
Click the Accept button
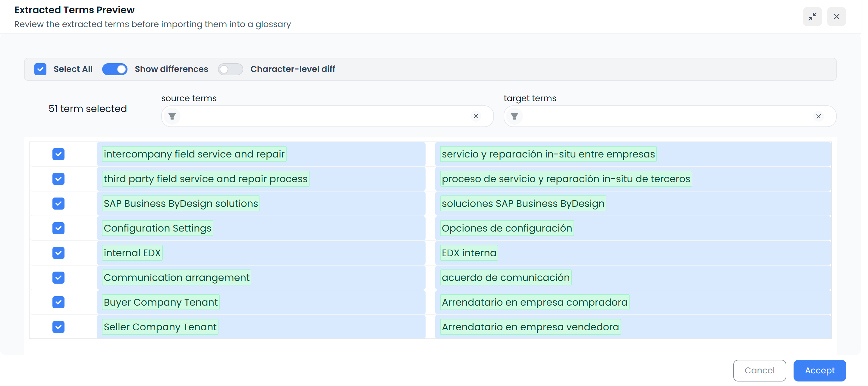tap(819, 370)
